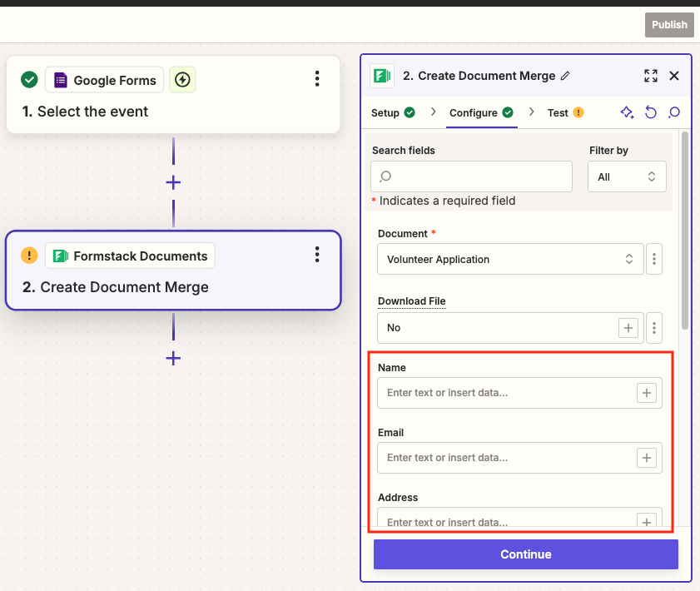The width and height of the screenshot is (700, 591).
Task: Switch to the Setup tab
Action: pyautogui.click(x=386, y=112)
